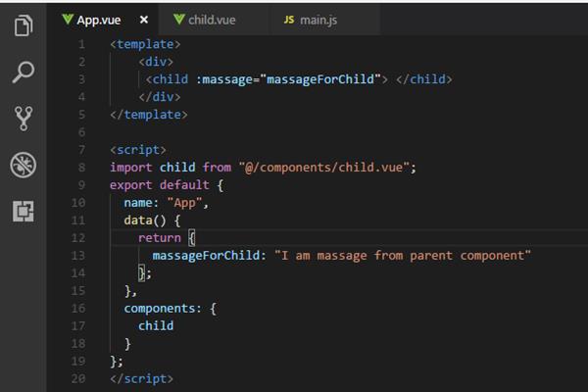The image size is (588, 392).
Task: Switch to the main.js tab
Action: [x=320, y=20]
